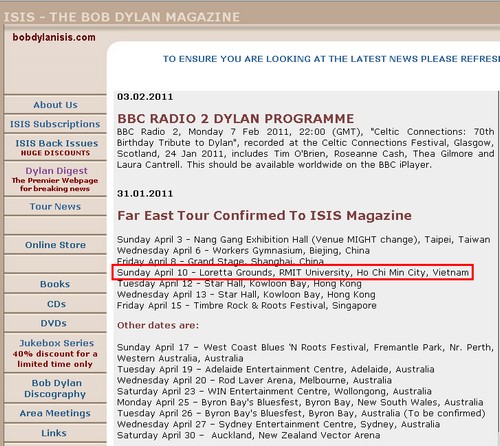Viewport: 500px width, 446px height.
Task: Open the Links page in sidebar
Action: pyautogui.click(x=54, y=433)
